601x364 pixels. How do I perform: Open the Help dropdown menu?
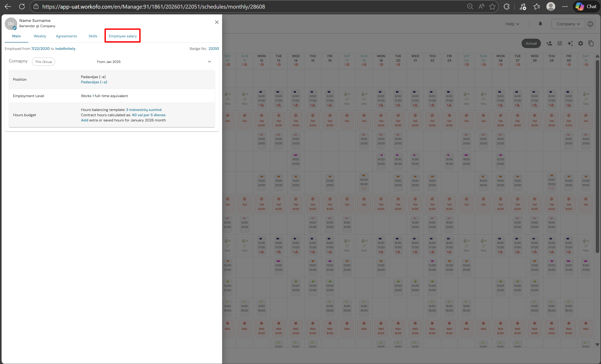[x=512, y=24]
